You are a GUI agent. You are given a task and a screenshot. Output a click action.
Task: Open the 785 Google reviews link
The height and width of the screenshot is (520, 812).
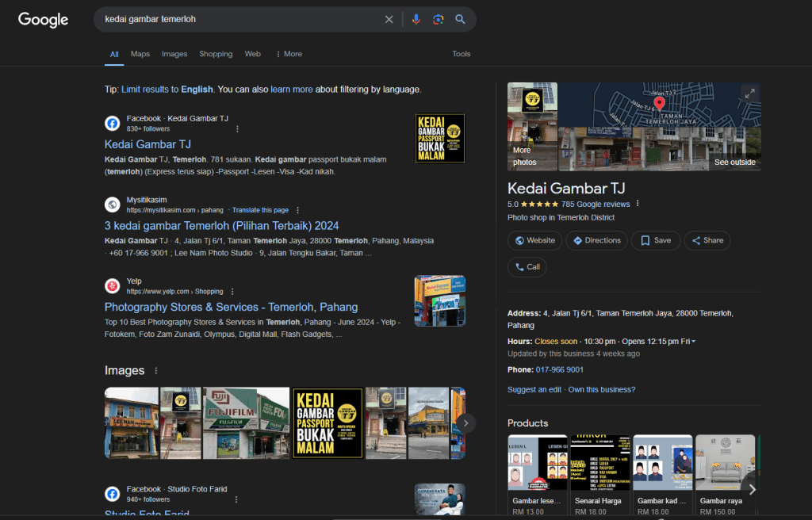tap(596, 204)
